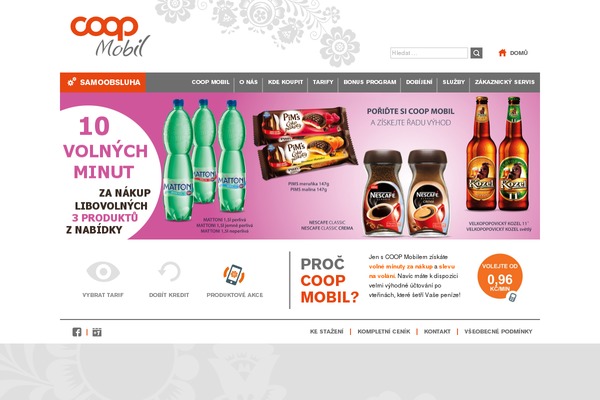Open the Kompletní ceník footer link

click(384, 331)
